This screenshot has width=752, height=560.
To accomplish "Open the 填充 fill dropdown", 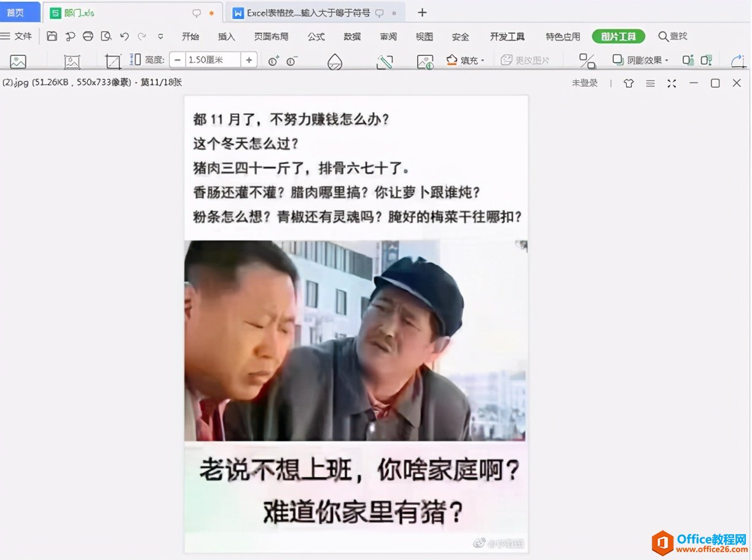I will pyautogui.click(x=466, y=60).
